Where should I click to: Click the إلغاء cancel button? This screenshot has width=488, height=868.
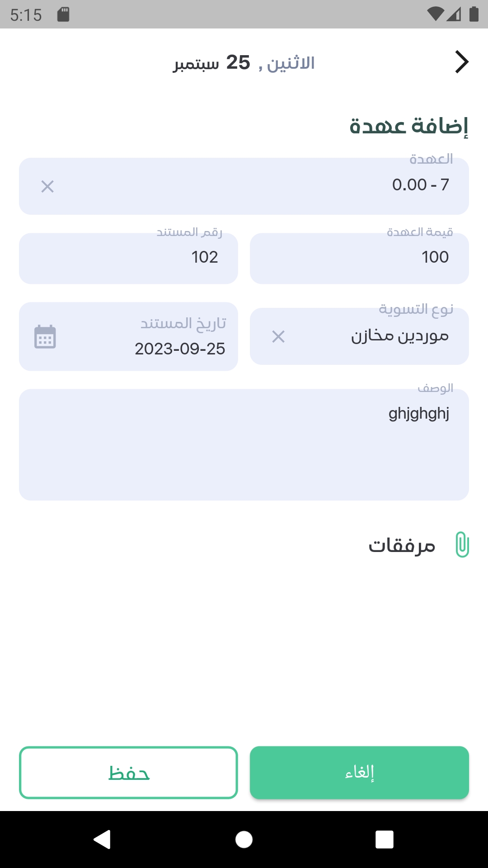tap(359, 773)
